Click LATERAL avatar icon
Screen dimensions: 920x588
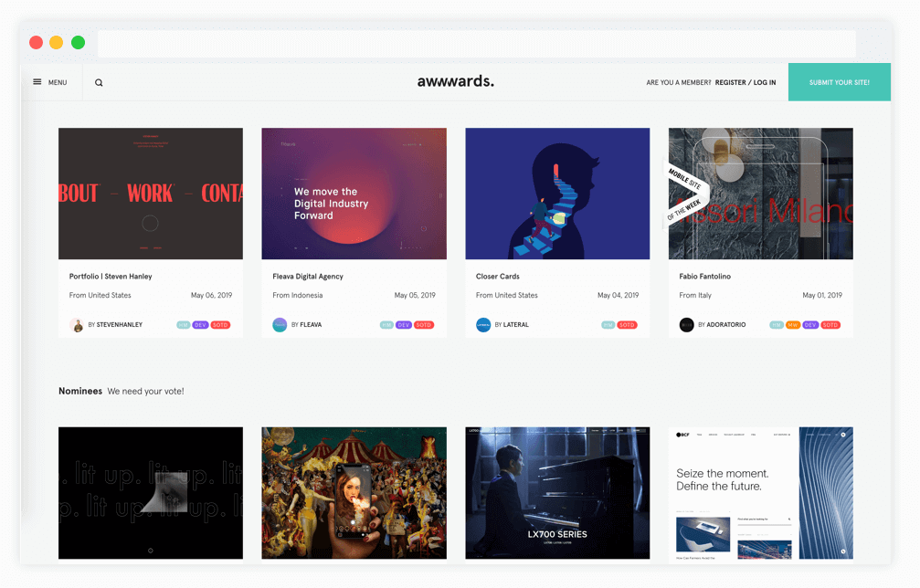[x=483, y=325]
